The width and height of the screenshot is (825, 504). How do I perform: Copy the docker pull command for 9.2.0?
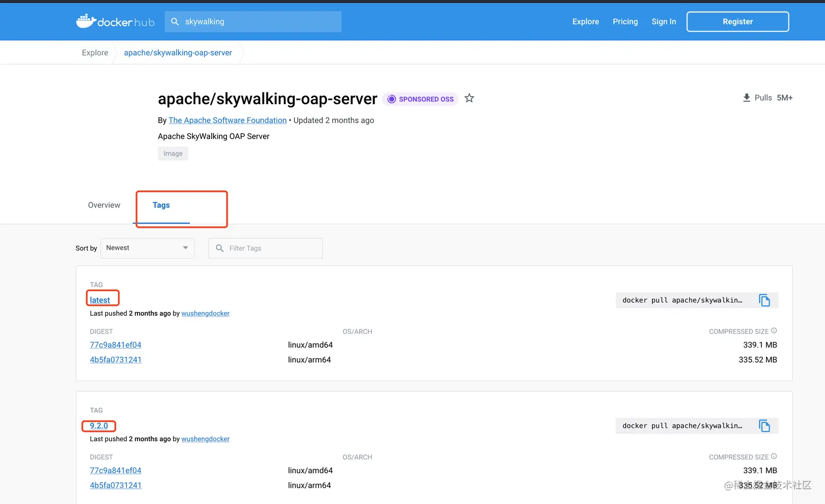(764, 426)
